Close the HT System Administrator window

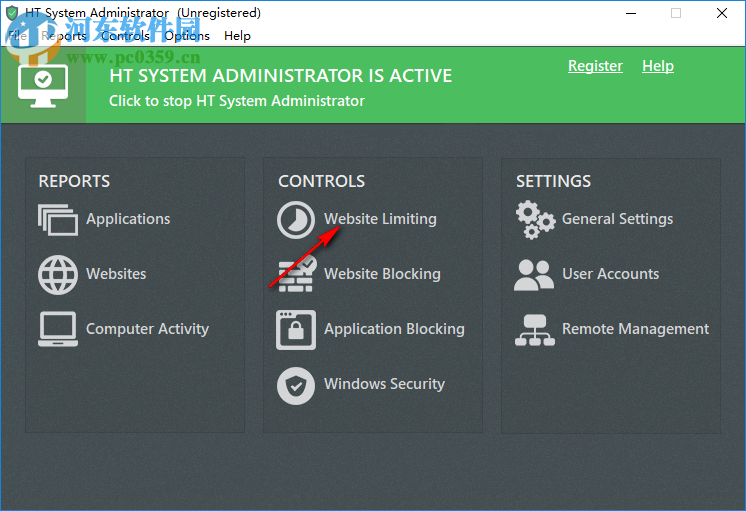(x=722, y=13)
